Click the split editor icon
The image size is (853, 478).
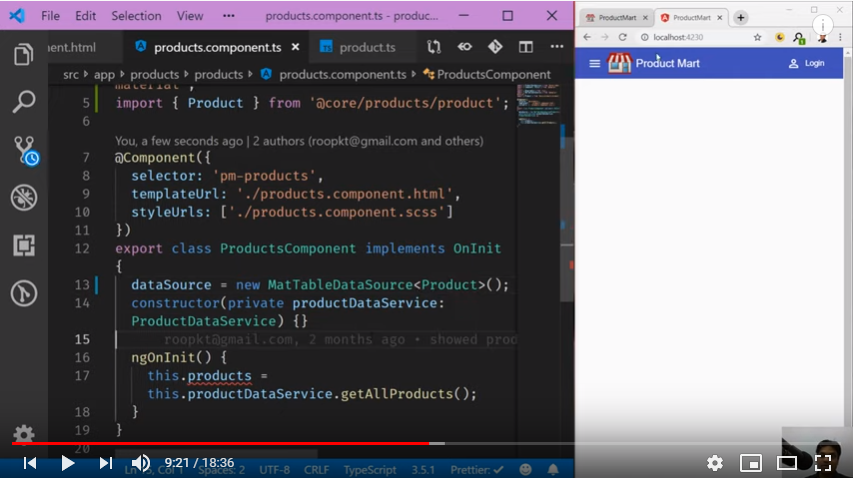click(x=524, y=47)
